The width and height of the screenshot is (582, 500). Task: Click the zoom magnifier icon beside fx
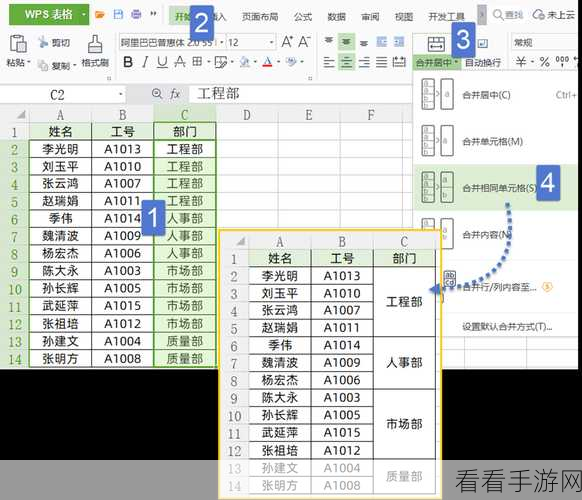[x=157, y=94]
